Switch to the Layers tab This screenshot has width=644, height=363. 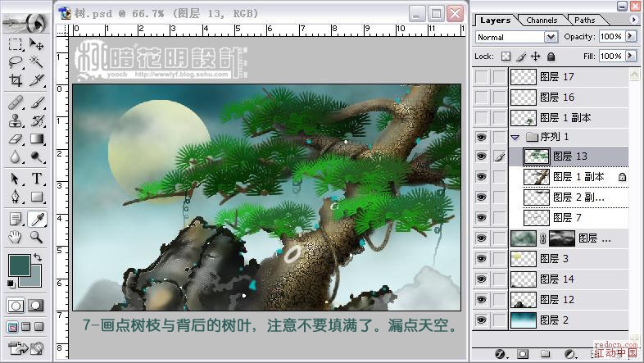click(x=495, y=20)
